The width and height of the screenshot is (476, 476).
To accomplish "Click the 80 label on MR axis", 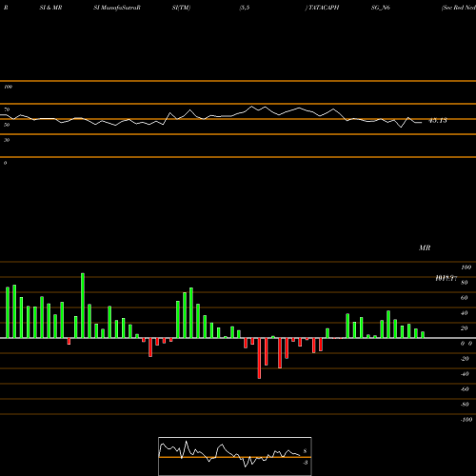I will [x=465, y=283].
